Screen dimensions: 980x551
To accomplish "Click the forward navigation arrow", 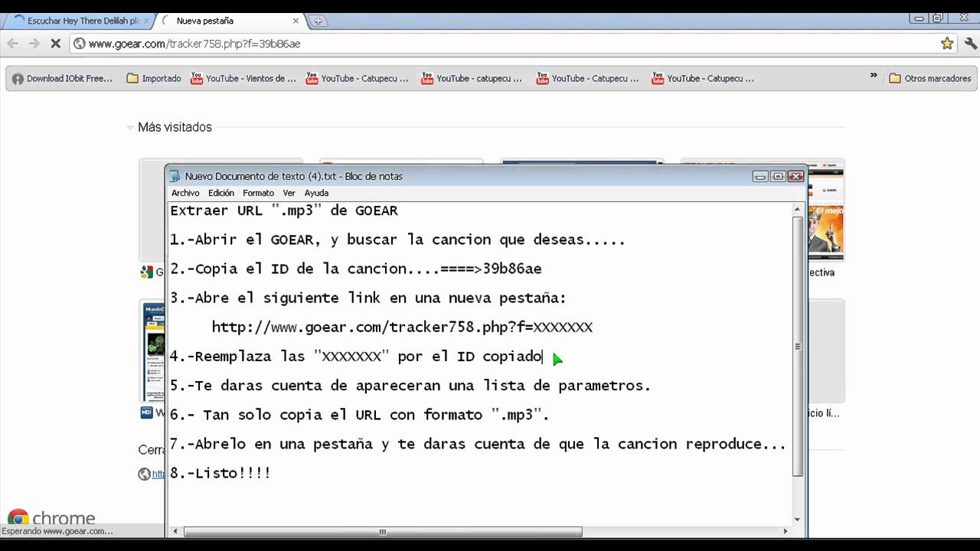I will [34, 44].
